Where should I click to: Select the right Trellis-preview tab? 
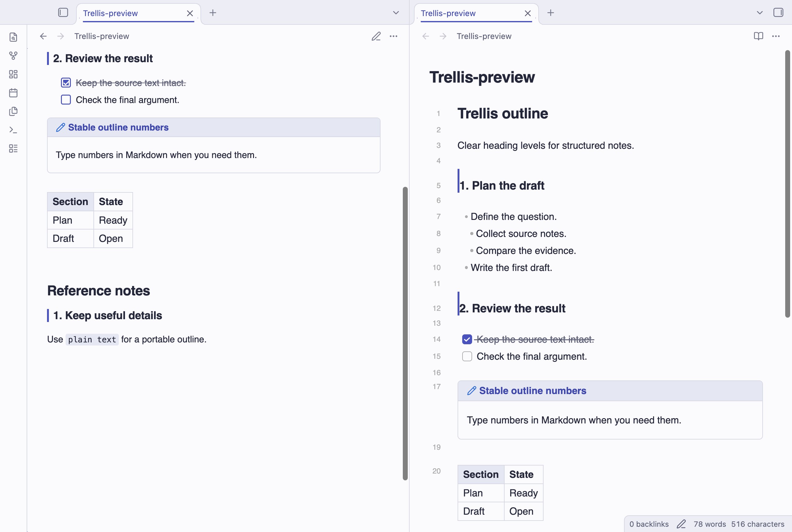[476, 13]
